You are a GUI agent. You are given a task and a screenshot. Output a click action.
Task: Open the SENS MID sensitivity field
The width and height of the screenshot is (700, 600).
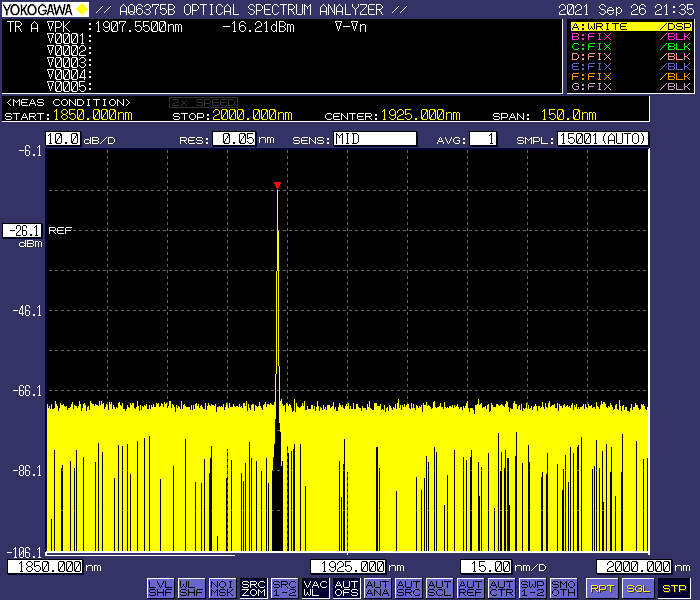tap(374, 139)
